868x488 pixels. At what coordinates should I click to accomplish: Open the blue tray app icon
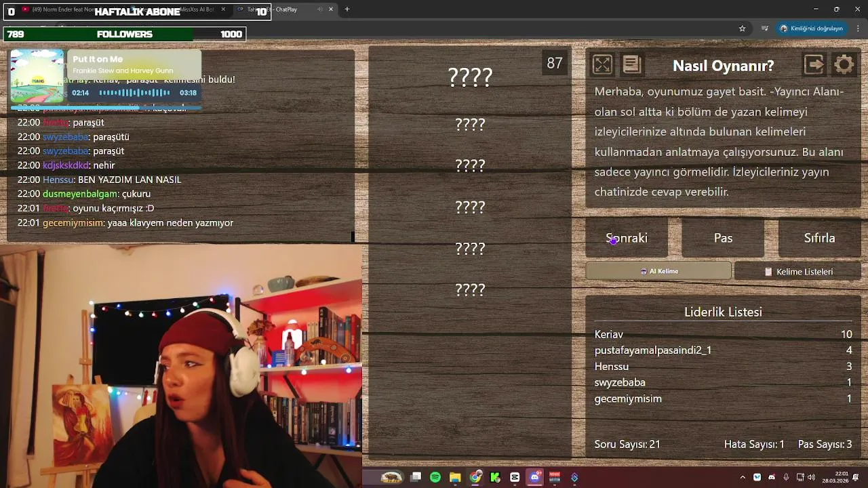(x=757, y=477)
